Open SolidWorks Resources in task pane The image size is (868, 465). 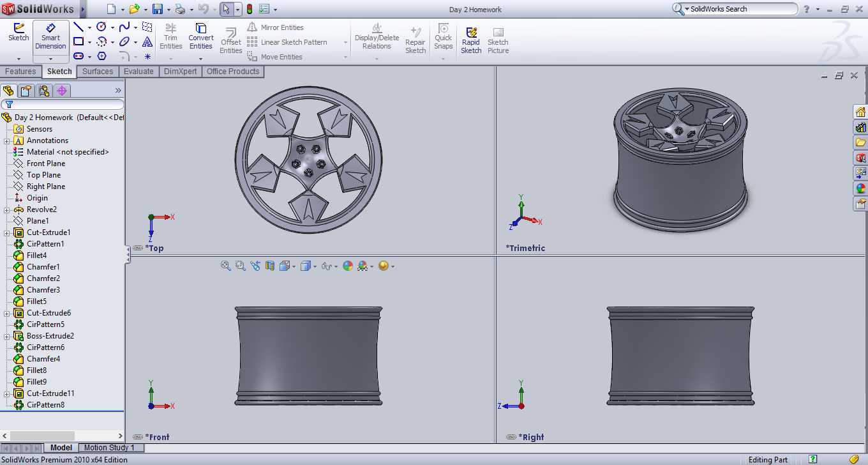pos(860,112)
